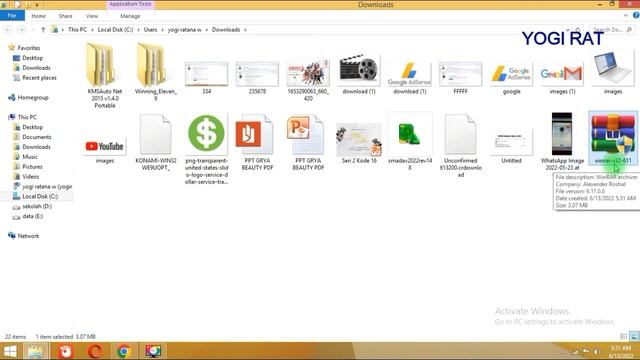640x360 pixels.
Task: Select Homegroup in navigation pane
Action: click(x=33, y=98)
